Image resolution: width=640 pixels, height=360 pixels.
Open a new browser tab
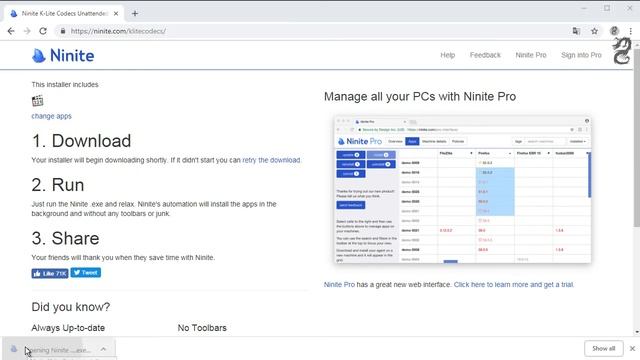click(x=135, y=13)
